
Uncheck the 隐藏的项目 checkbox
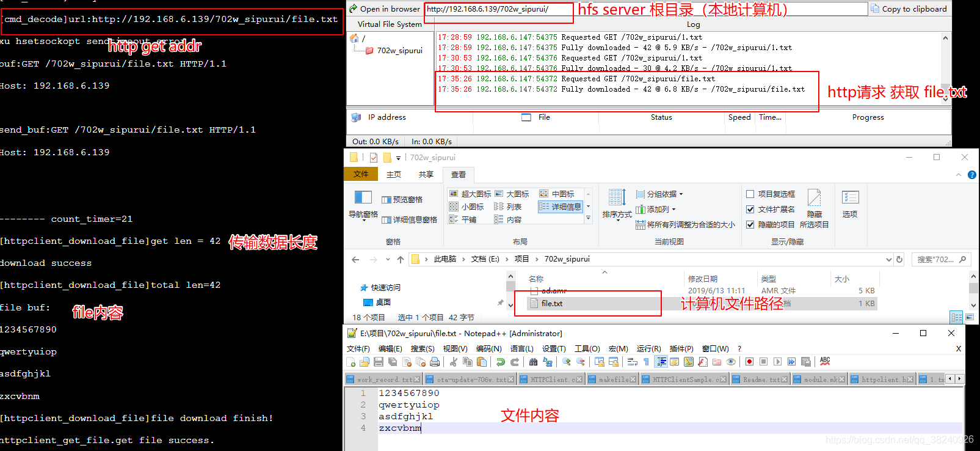click(750, 225)
